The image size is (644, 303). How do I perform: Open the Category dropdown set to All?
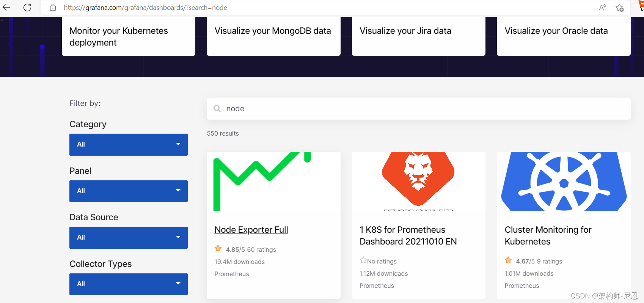click(x=129, y=144)
